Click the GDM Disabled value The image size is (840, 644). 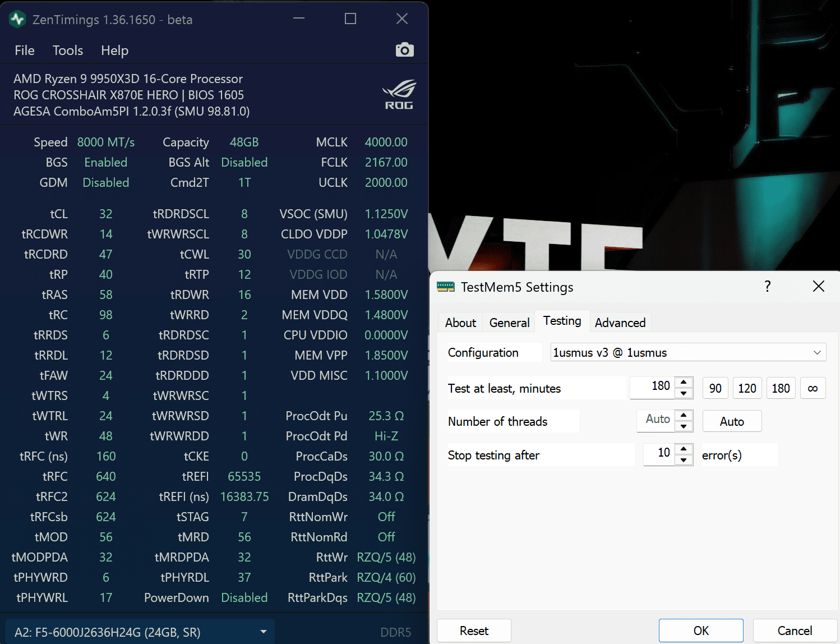point(106,183)
